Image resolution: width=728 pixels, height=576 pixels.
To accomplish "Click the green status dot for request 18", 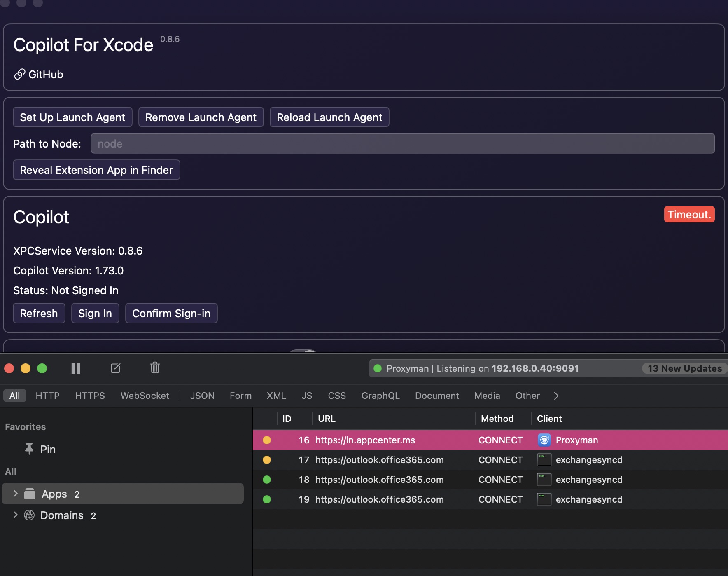I will pyautogui.click(x=267, y=480).
